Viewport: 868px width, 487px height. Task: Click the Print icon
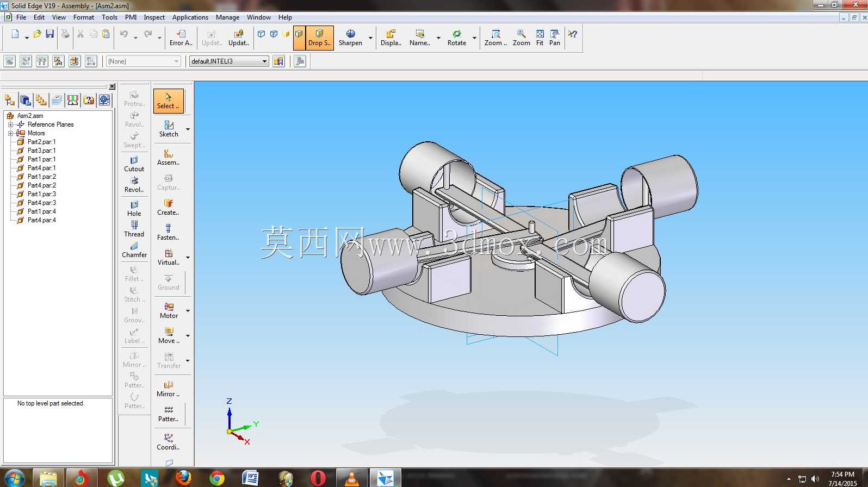tap(65, 34)
